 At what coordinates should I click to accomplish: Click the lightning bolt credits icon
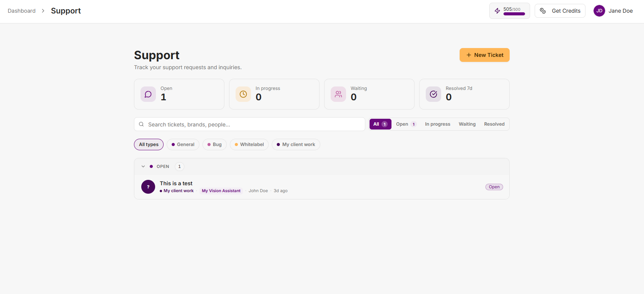click(x=497, y=11)
